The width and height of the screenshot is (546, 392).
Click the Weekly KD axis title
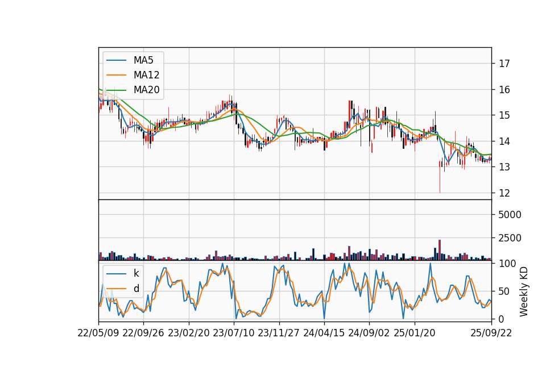(523, 291)
